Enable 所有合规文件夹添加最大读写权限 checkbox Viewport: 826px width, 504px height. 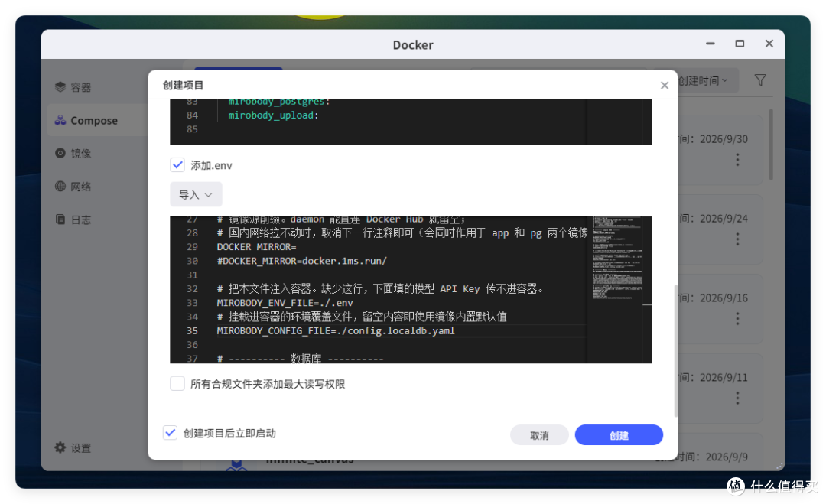177,383
